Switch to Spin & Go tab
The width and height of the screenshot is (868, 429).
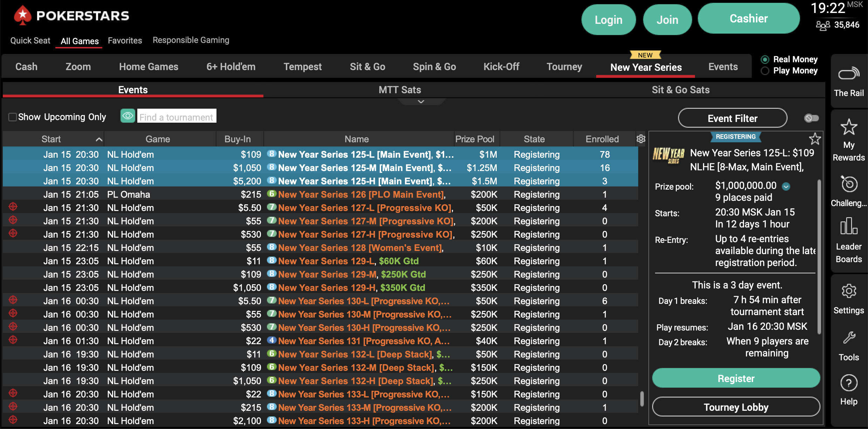[434, 67]
